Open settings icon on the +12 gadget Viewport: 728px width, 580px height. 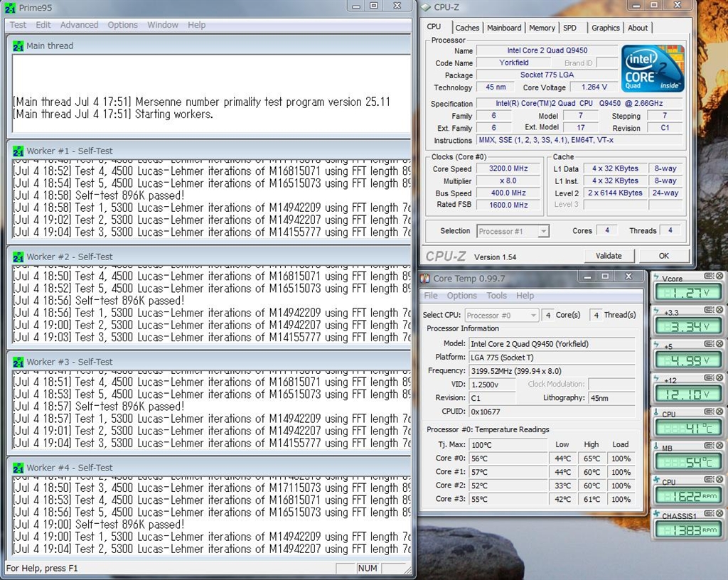(x=710, y=377)
